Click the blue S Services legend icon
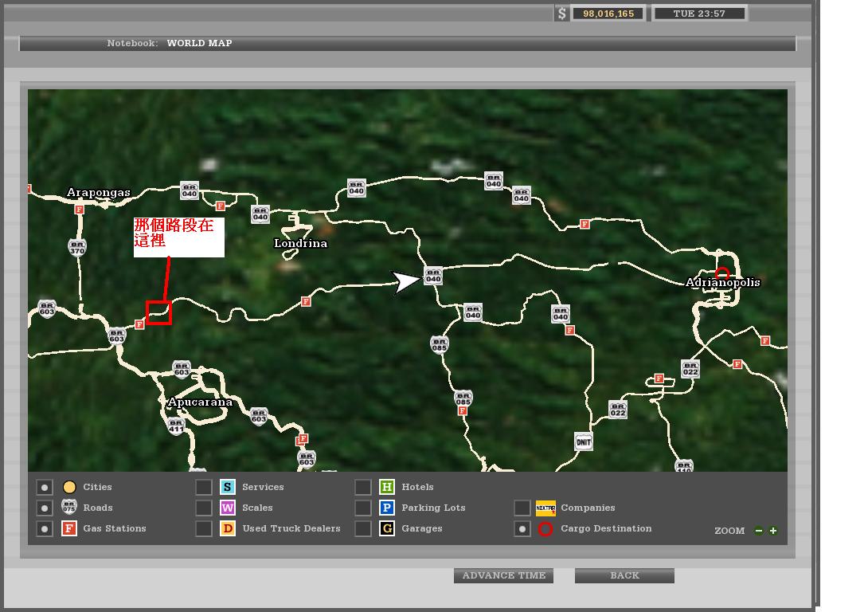868x612 pixels. click(x=228, y=488)
